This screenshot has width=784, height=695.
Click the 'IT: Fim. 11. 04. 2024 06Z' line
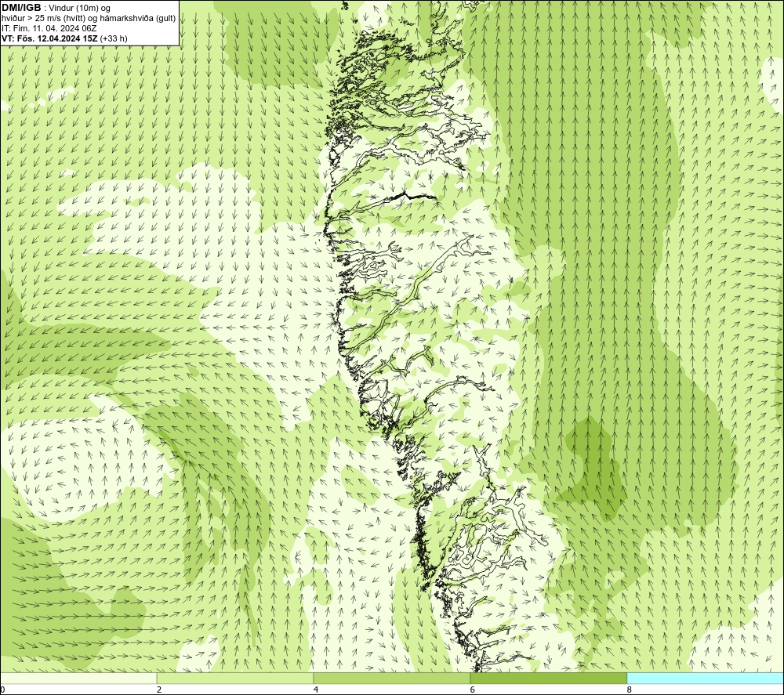click(49, 28)
